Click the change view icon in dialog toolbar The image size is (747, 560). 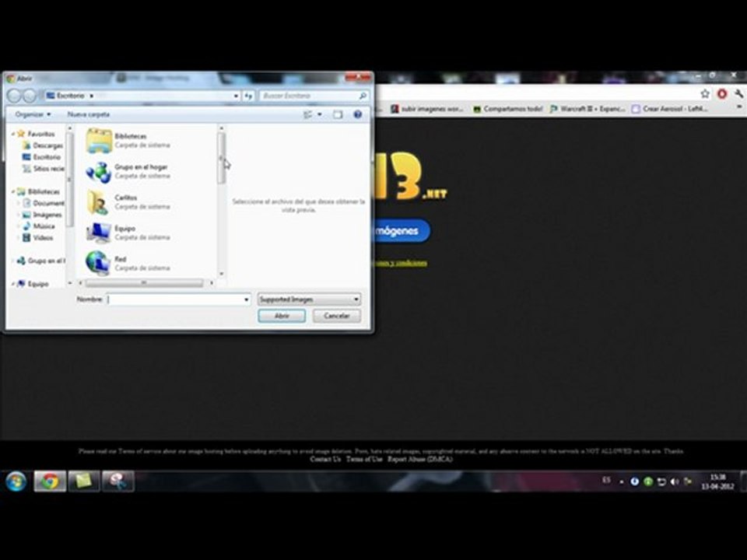(308, 114)
